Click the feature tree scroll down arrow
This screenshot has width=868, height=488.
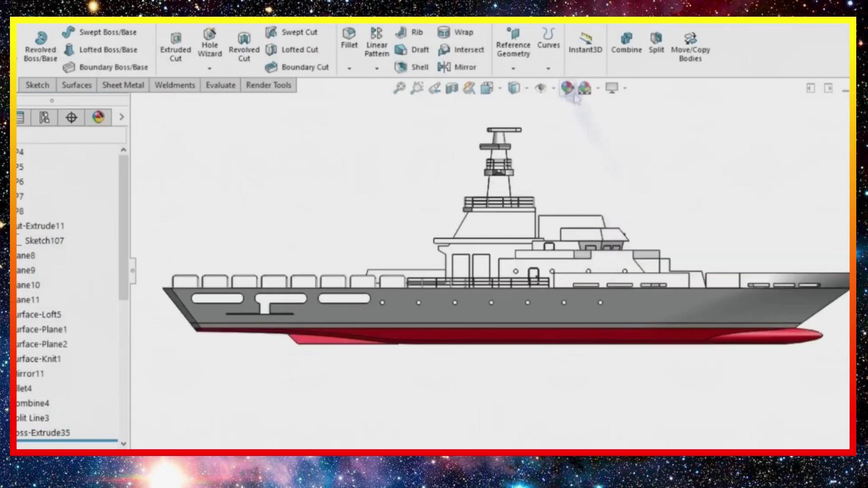pyautogui.click(x=123, y=444)
